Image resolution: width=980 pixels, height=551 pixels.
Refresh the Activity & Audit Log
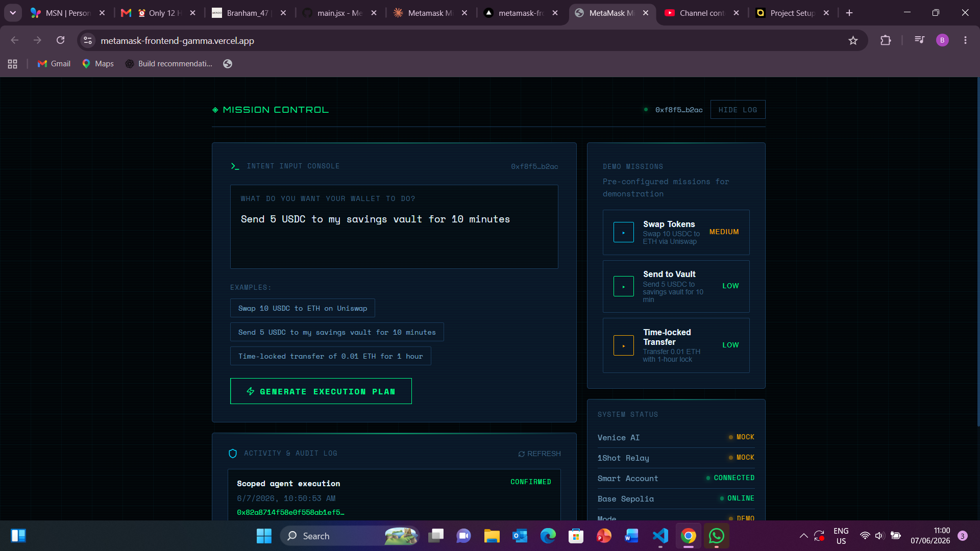(x=540, y=454)
